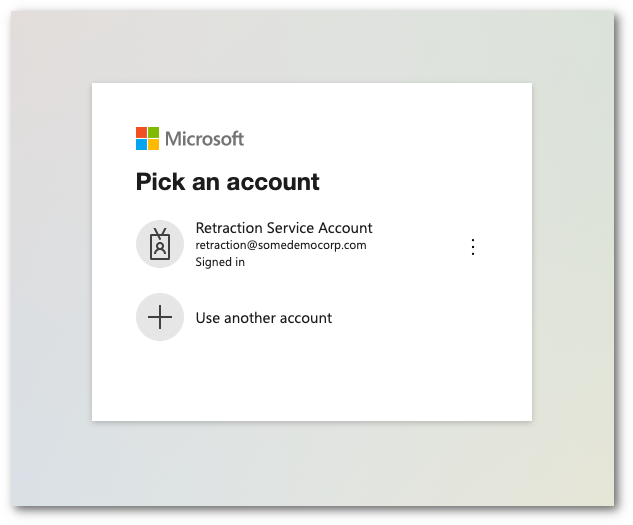Viewport: 633px width, 525px height.
Task: Open the three-dot account options menu
Action: [473, 247]
